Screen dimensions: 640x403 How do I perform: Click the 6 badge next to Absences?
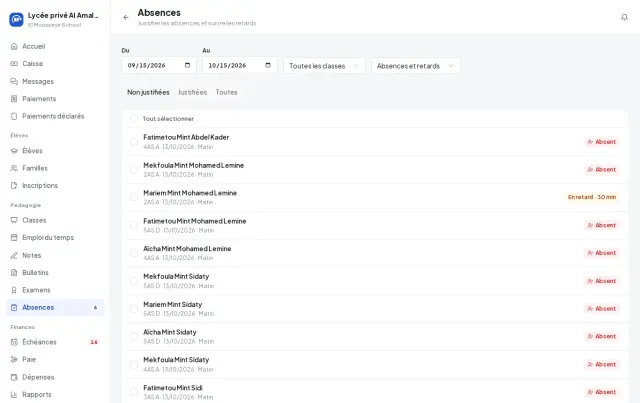pos(96,307)
